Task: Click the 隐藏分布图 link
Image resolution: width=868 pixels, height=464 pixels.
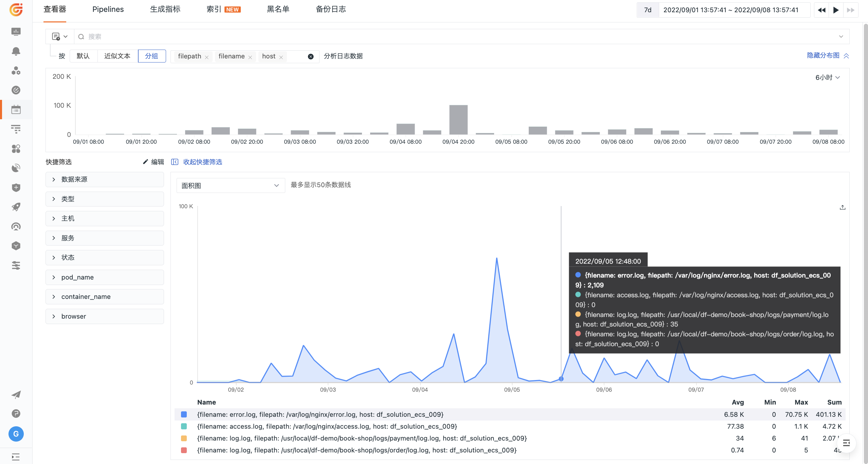Action: coord(828,55)
